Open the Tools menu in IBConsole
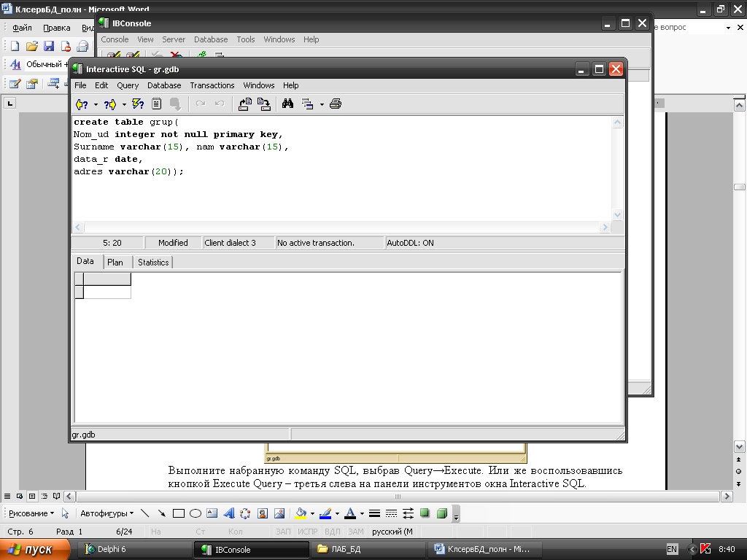Viewport: 747px width, 560px height. click(246, 39)
